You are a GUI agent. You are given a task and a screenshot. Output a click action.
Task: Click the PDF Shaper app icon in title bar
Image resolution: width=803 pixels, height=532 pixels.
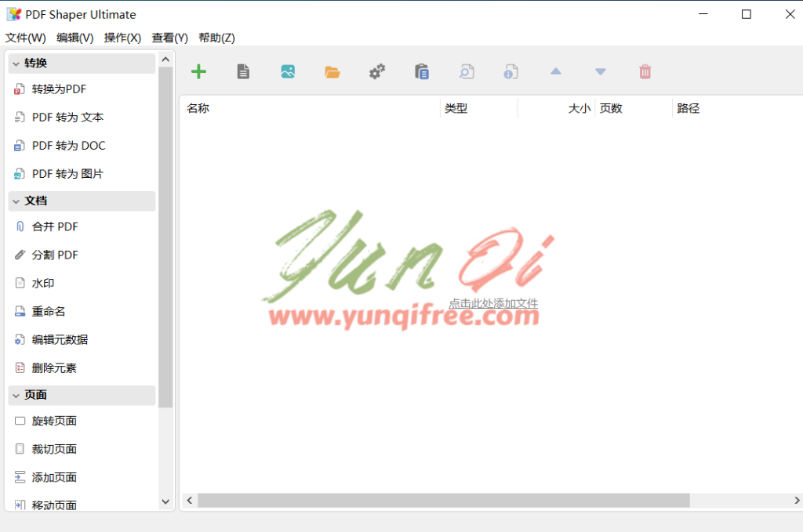[14, 14]
